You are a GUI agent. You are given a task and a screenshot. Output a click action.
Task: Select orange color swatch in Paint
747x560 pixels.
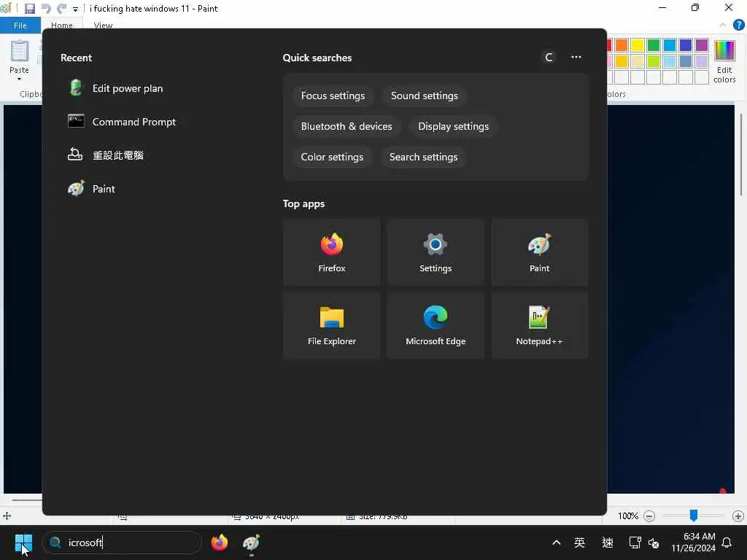tap(622, 45)
